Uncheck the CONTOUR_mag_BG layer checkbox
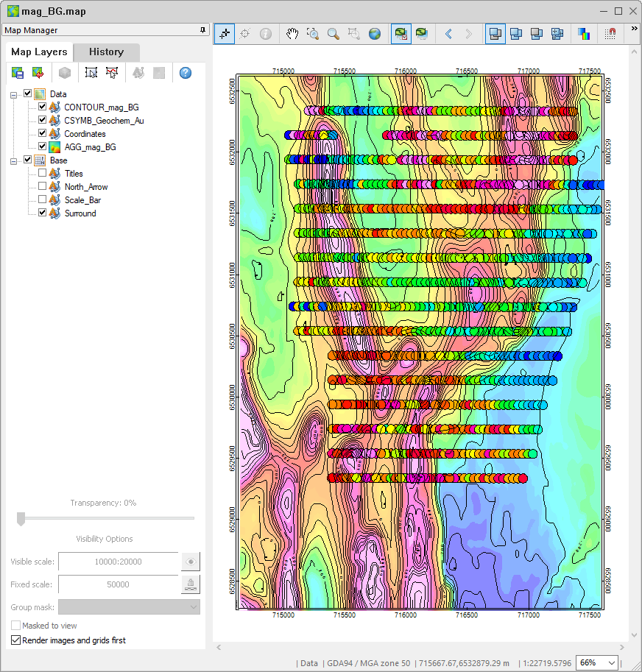This screenshot has height=672, width=642. tap(42, 107)
